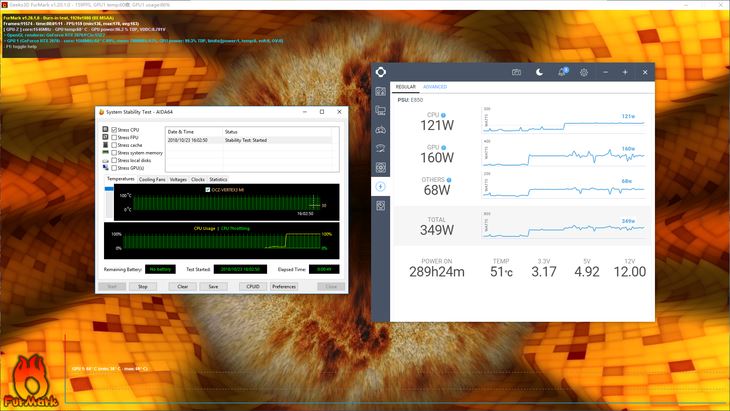This screenshot has height=411, width=730.
Task: Close the CAM window
Action: [x=645, y=72]
